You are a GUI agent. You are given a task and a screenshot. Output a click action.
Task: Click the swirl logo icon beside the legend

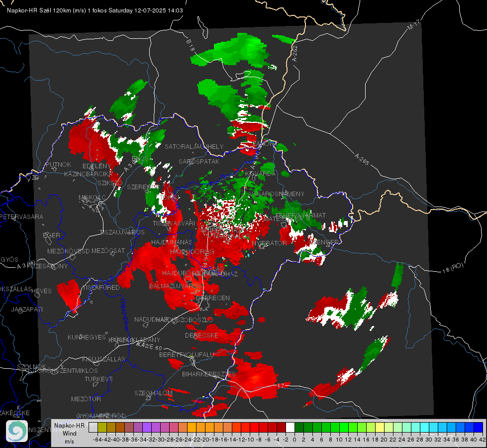(x=17, y=431)
